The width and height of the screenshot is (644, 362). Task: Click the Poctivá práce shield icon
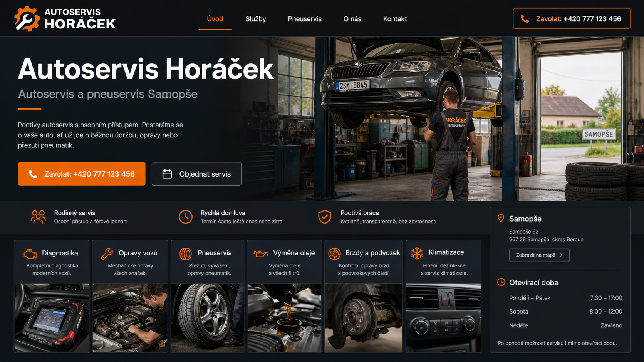(x=325, y=217)
